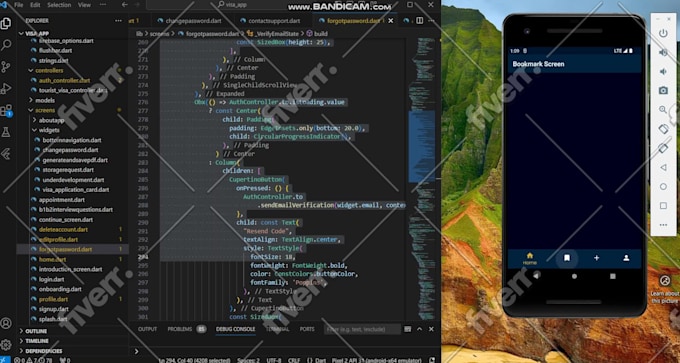Go back with the title bar arrow
This screenshot has height=363, width=680.
tap(124, 5)
